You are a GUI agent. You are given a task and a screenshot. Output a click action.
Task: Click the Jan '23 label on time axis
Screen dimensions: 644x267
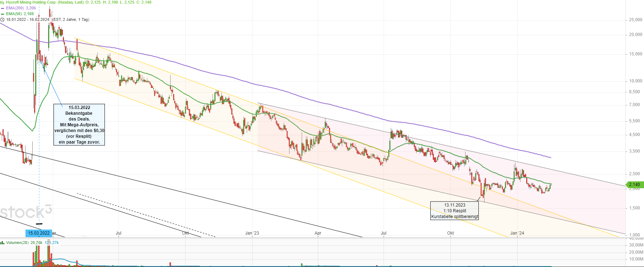[x=252, y=233]
